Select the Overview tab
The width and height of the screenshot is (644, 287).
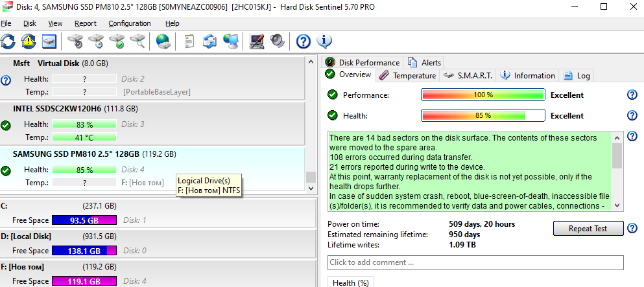[x=349, y=75]
